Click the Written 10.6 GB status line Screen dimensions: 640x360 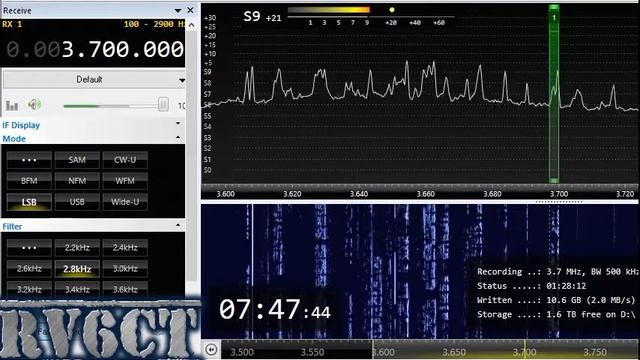point(556,300)
